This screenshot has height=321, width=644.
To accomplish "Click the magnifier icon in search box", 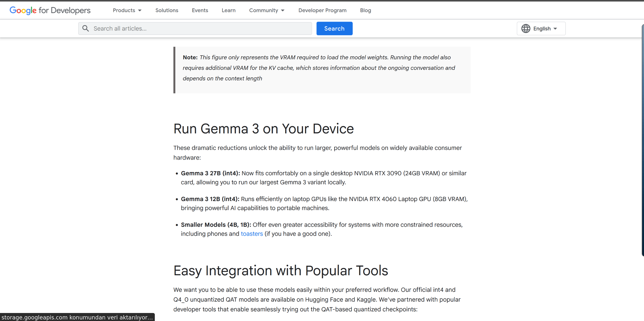I will coord(86,28).
